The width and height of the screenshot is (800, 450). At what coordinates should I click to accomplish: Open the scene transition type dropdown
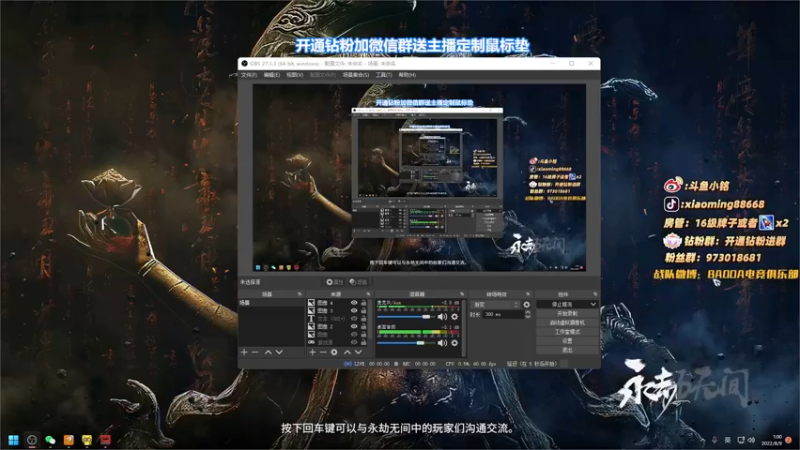tap(495, 305)
